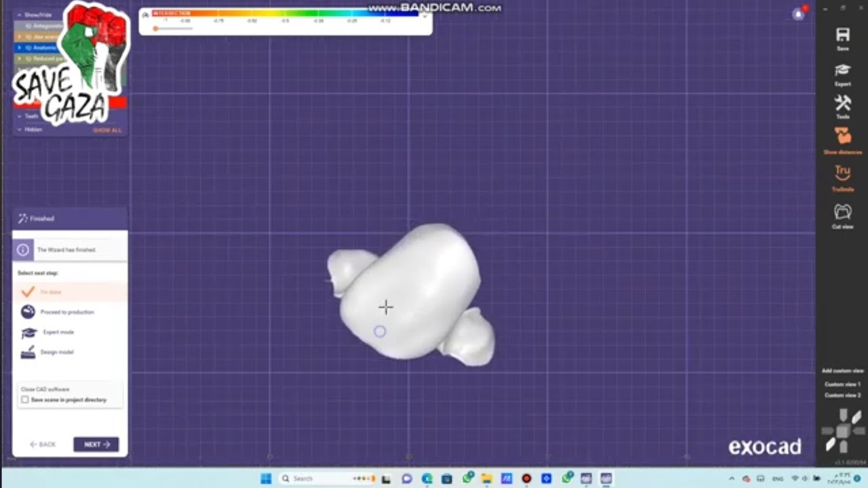
Task: Click the notification bell icon
Action: point(798,14)
